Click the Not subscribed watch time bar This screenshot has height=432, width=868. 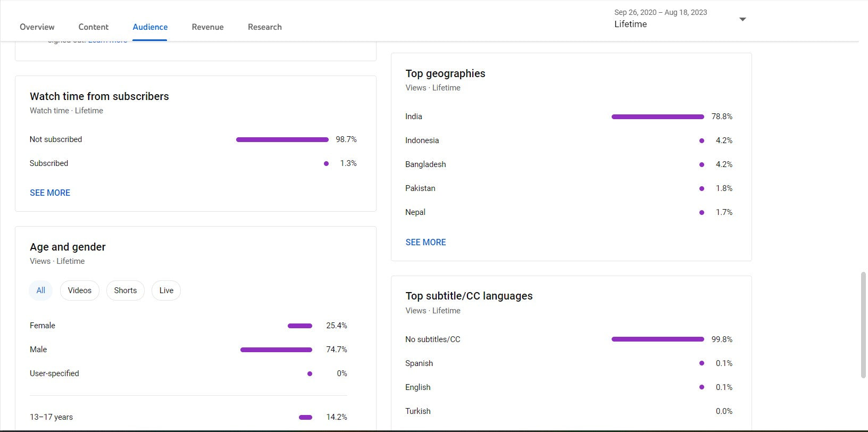282,139
